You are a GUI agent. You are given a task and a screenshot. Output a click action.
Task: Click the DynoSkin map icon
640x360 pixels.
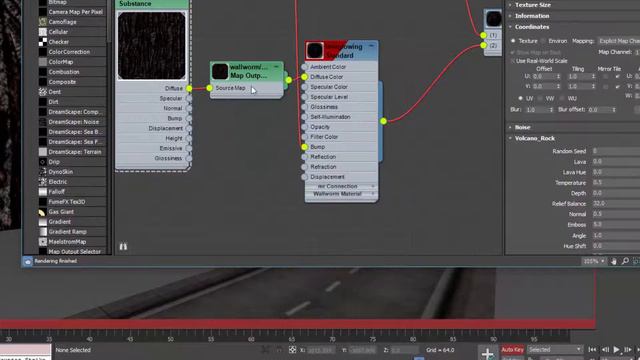43,172
